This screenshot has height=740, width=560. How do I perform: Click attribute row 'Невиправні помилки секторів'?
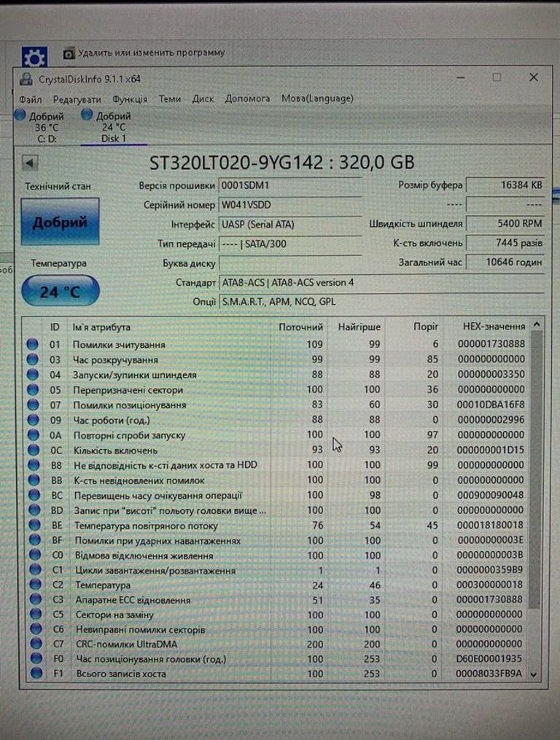[278, 629]
